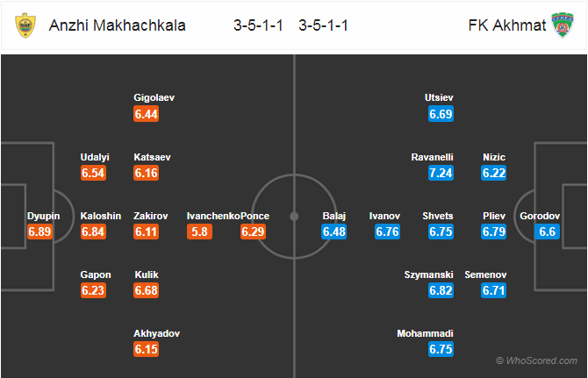Image resolution: width=588 pixels, height=378 pixels.
Task: Click the FK Akhmat club crest
Action: point(563,25)
